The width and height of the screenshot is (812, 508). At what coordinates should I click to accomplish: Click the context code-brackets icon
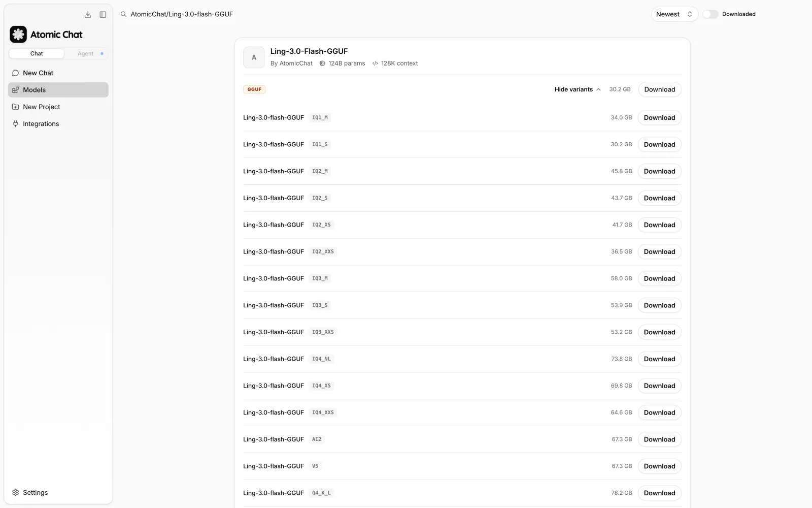click(x=375, y=63)
